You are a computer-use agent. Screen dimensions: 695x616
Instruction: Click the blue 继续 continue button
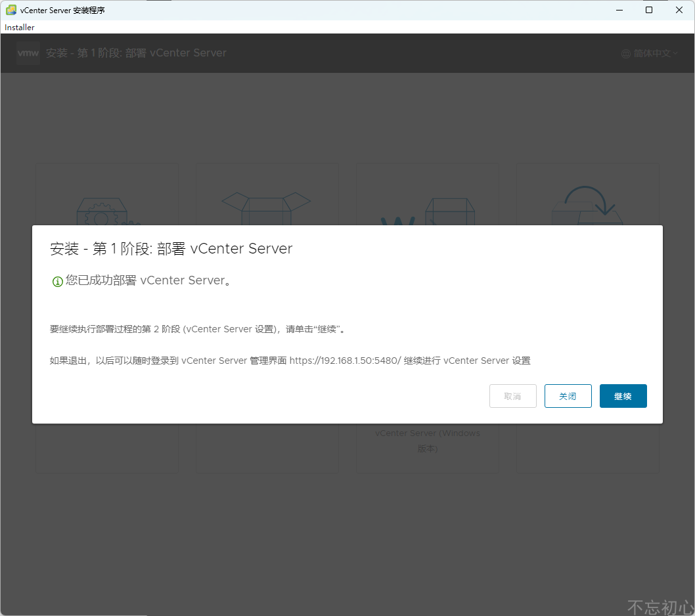click(623, 396)
